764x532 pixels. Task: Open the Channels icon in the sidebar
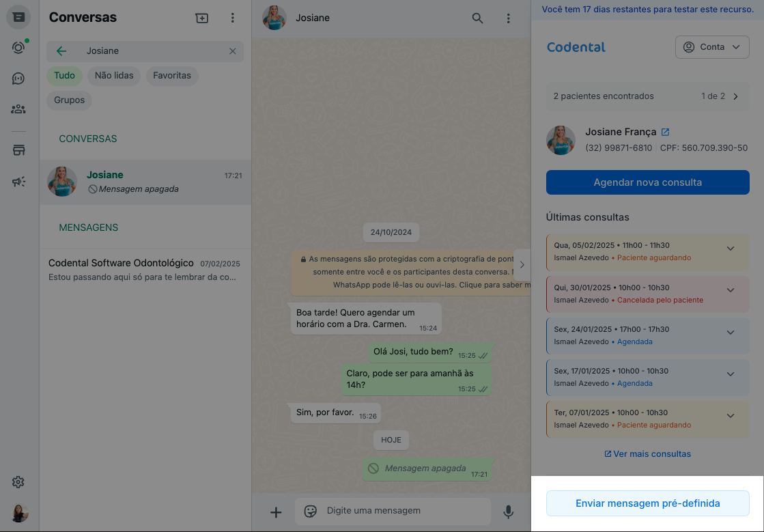pos(18,79)
